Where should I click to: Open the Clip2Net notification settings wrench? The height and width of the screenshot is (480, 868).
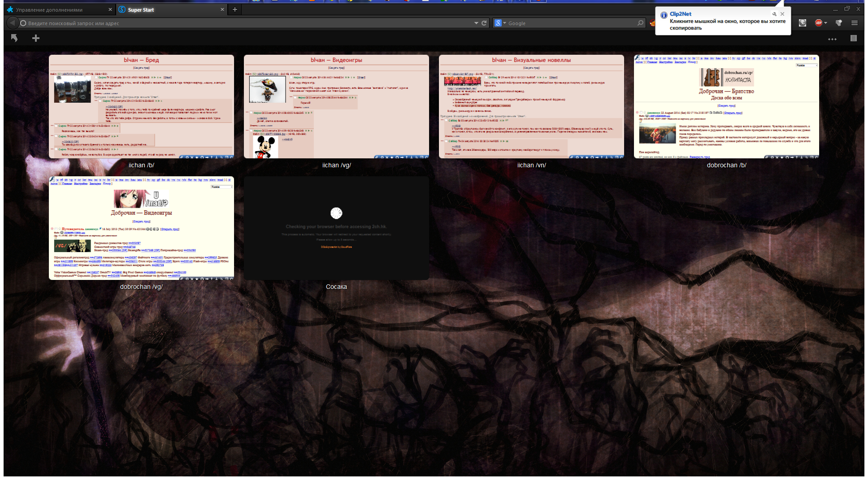[774, 14]
